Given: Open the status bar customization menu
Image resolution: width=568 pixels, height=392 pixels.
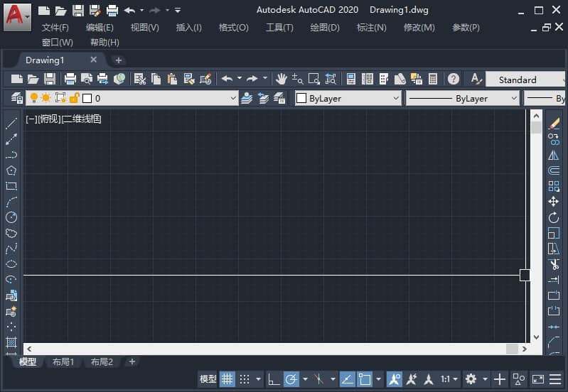Looking at the screenshot, I should 555,379.
